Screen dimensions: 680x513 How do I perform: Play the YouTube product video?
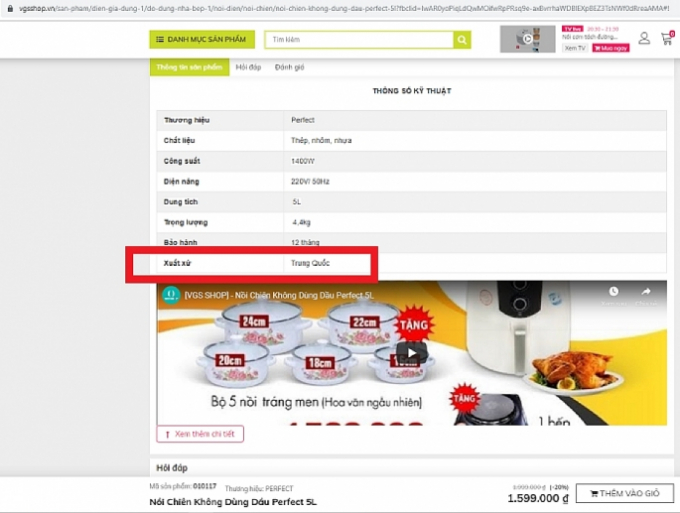pyautogui.click(x=411, y=353)
